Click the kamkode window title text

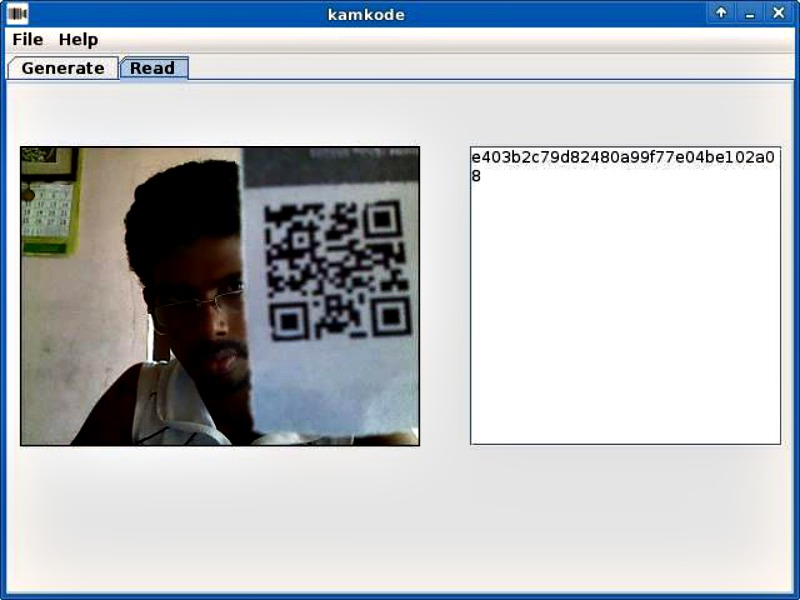366,14
